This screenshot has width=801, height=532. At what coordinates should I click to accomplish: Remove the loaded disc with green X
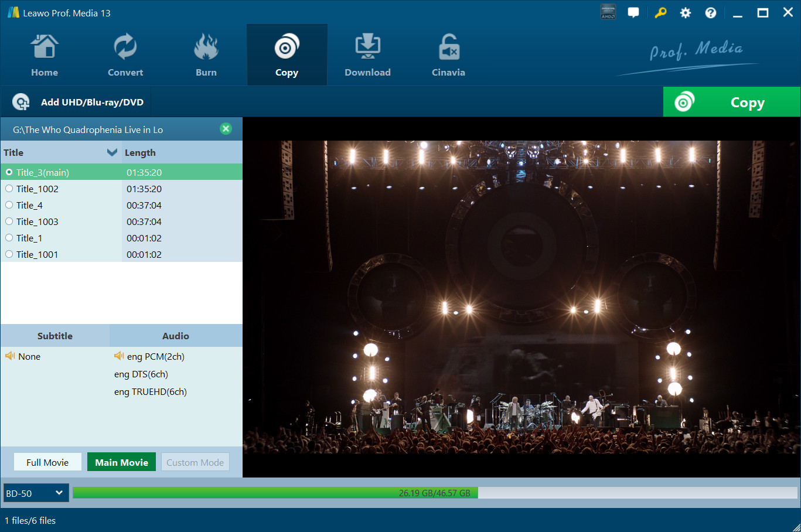pyautogui.click(x=226, y=129)
